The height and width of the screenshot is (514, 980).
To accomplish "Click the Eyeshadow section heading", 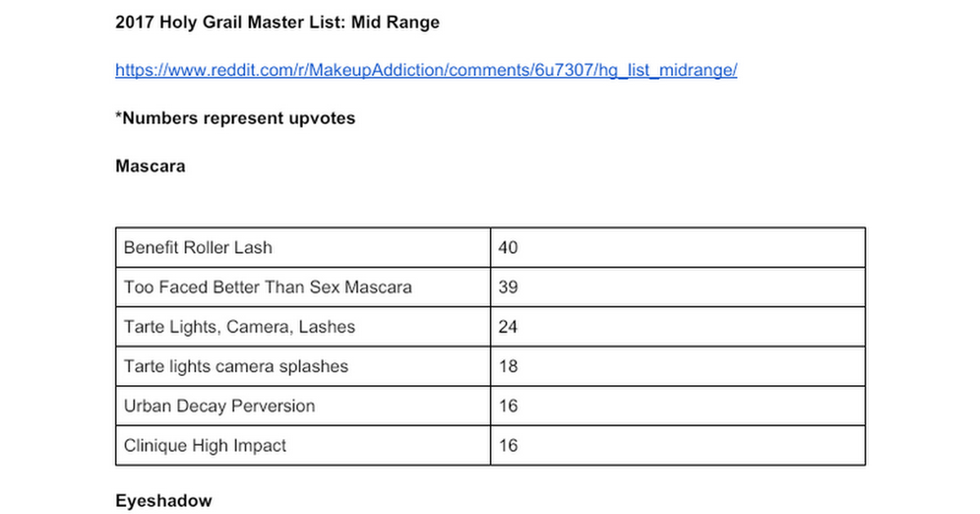I will 163,501.
